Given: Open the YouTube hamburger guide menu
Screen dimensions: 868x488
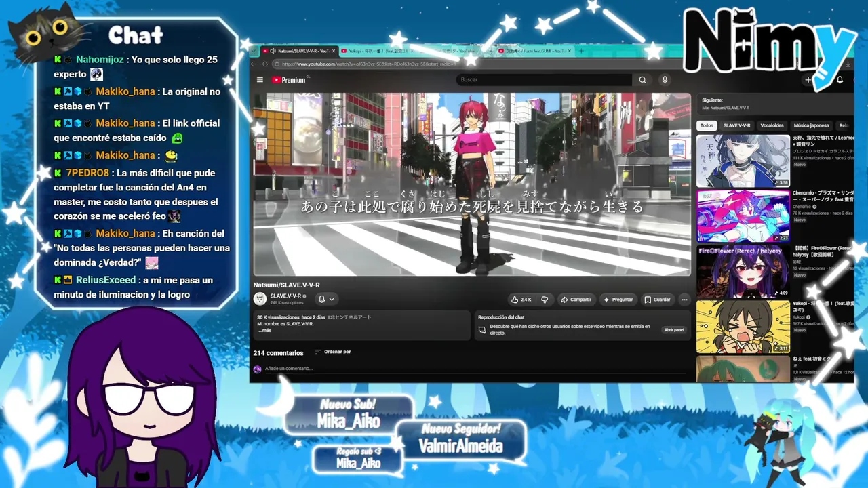Looking at the screenshot, I should (260, 80).
